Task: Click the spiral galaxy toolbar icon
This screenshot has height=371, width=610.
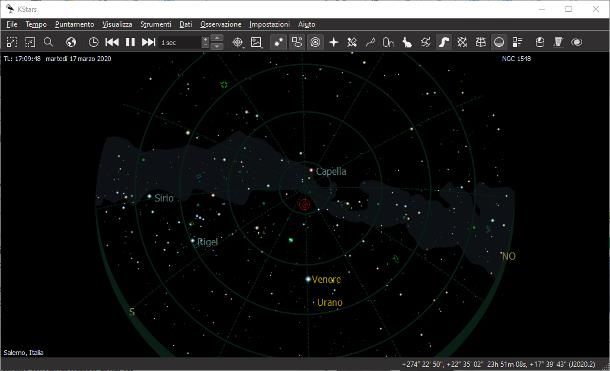Action: click(x=577, y=42)
